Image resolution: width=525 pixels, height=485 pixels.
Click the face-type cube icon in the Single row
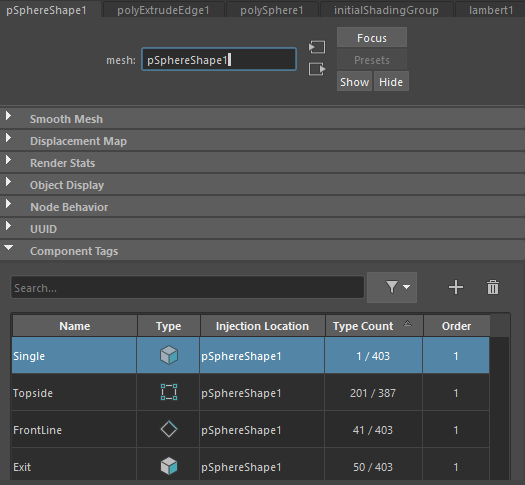(169, 355)
